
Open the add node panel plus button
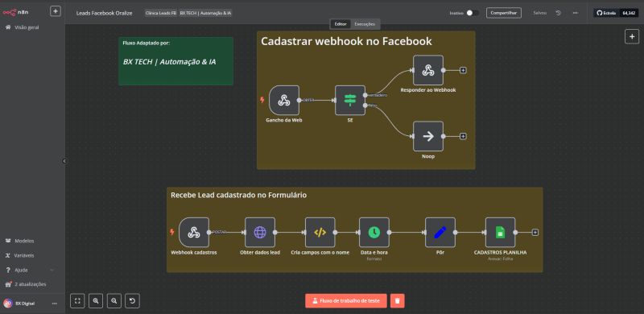632,36
